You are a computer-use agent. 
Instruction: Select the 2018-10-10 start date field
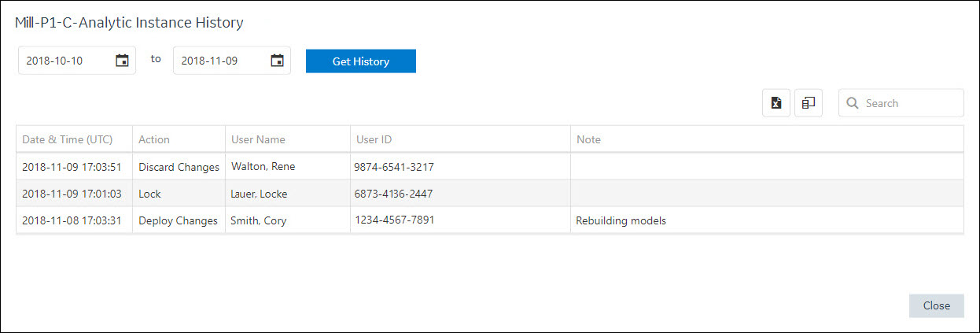click(x=77, y=61)
